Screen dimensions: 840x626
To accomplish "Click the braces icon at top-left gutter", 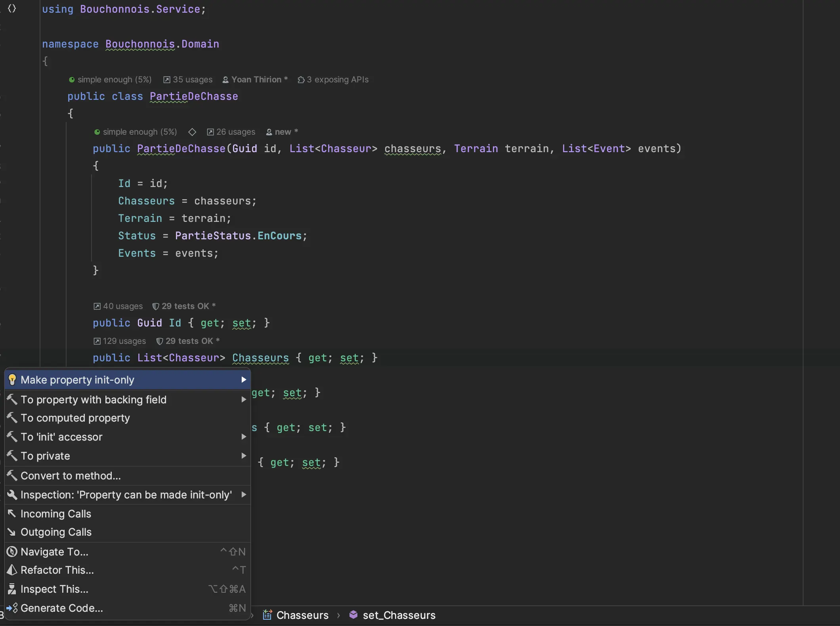I will pos(12,8).
